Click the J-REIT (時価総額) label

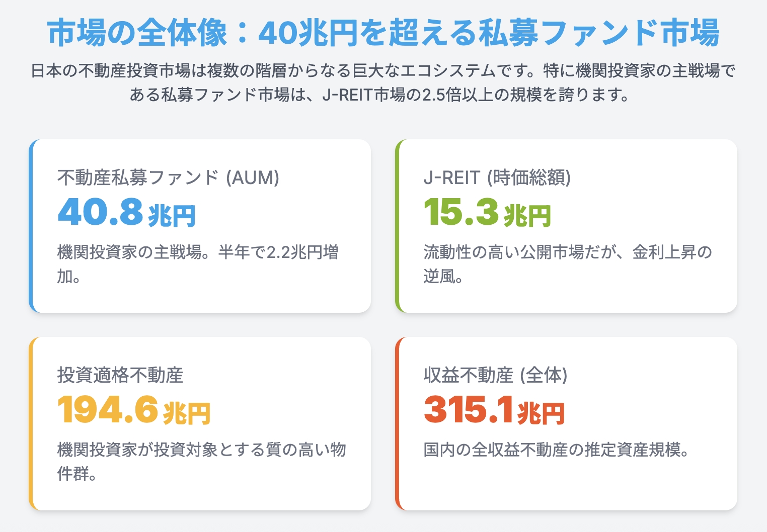tap(497, 178)
